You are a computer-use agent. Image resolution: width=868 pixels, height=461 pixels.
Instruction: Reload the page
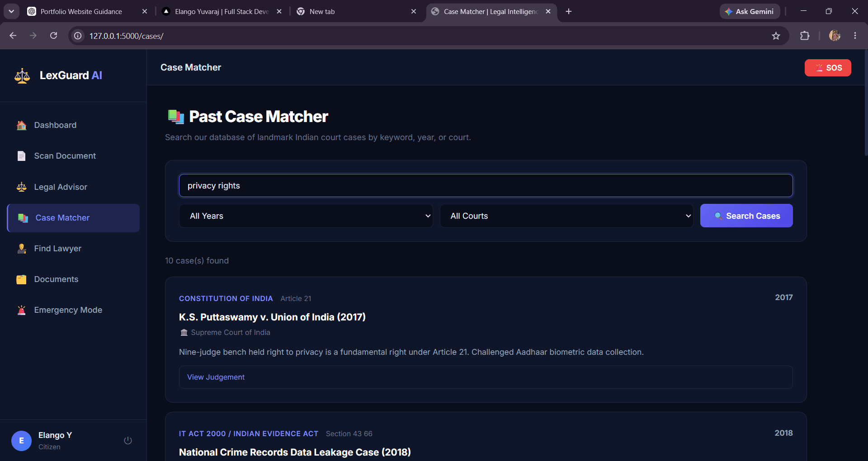click(x=53, y=36)
